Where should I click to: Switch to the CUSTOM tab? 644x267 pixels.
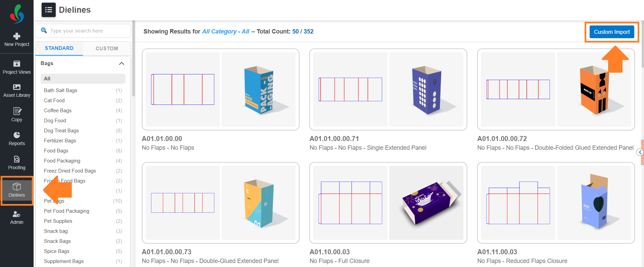107,49
